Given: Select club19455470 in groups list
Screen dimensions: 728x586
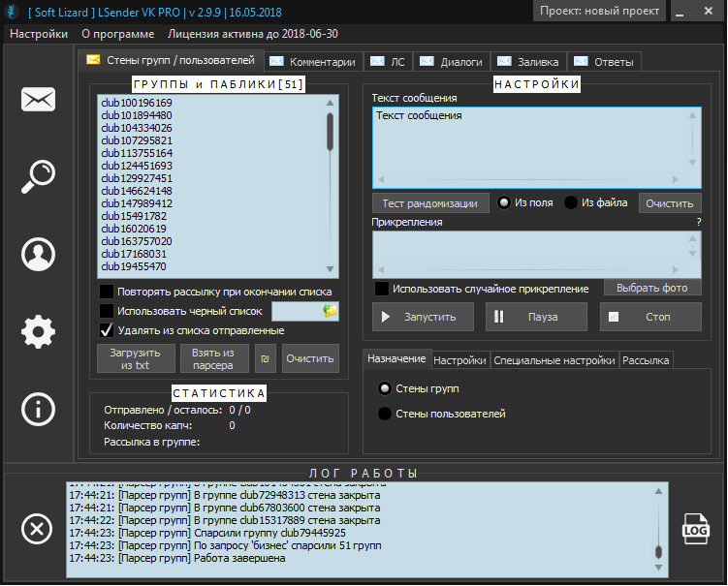Looking at the screenshot, I should click(x=133, y=266).
